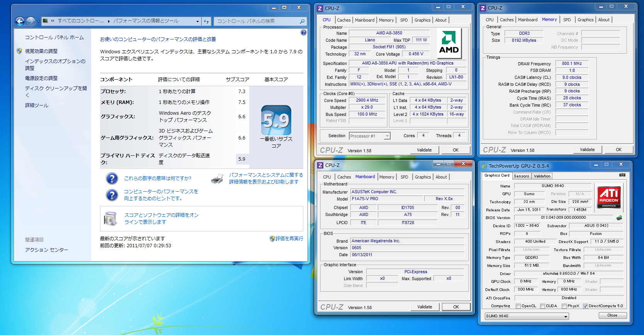
Task: Open About tab in CPU-Z window showing CPU
Action: click(x=441, y=20)
